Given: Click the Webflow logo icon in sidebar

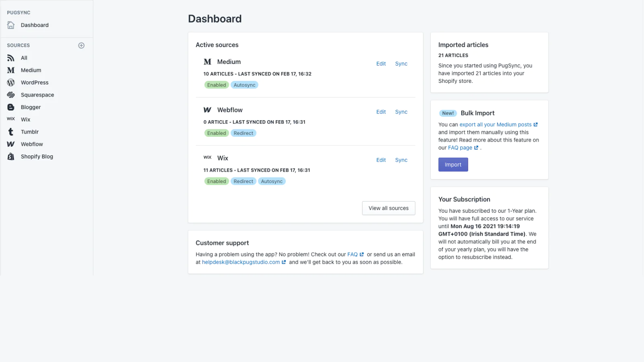Looking at the screenshot, I should click(11, 144).
